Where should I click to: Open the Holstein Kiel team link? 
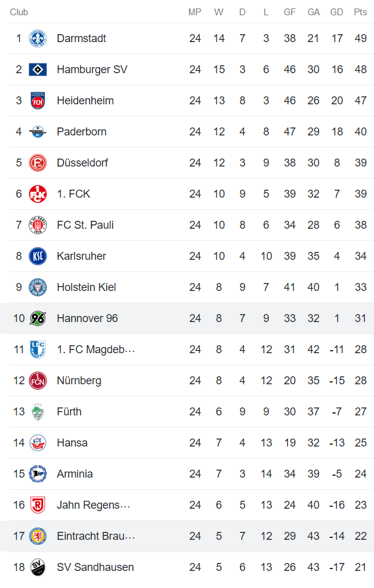tap(86, 287)
